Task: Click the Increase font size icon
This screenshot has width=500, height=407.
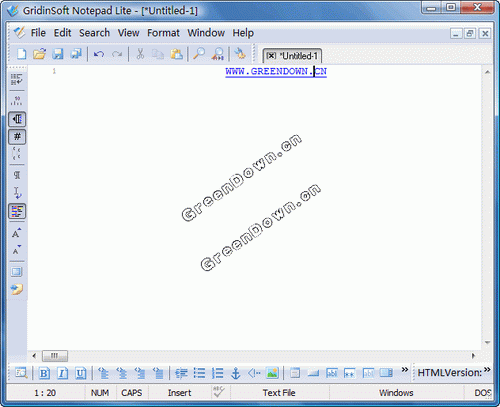Action: pyautogui.click(x=16, y=233)
